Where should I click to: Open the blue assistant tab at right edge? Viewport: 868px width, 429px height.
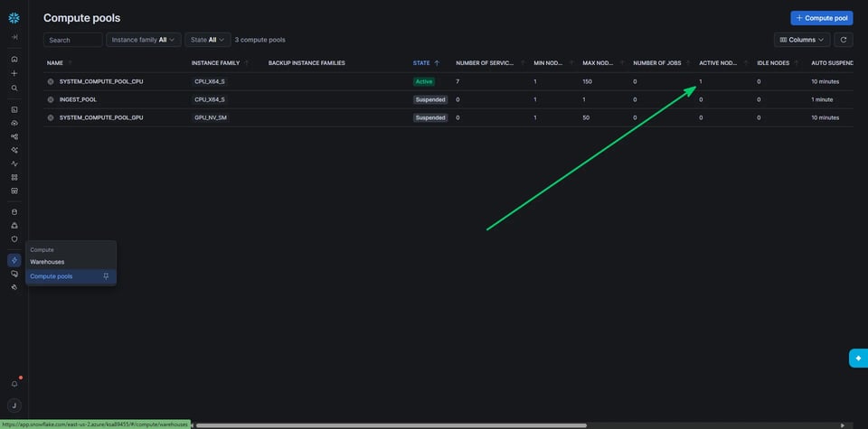(859, 359)
